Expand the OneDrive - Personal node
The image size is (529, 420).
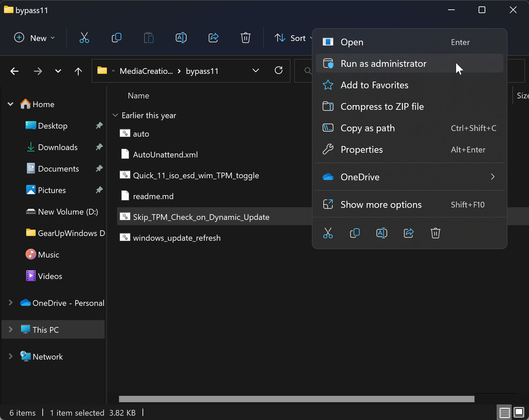tap(10, 303)
